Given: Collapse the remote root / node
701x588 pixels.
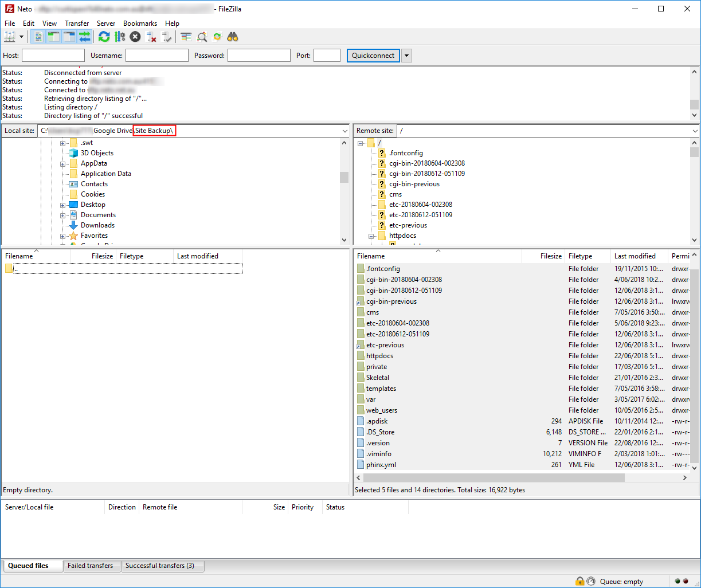Looking at the screenshot, I should [361, 143].
